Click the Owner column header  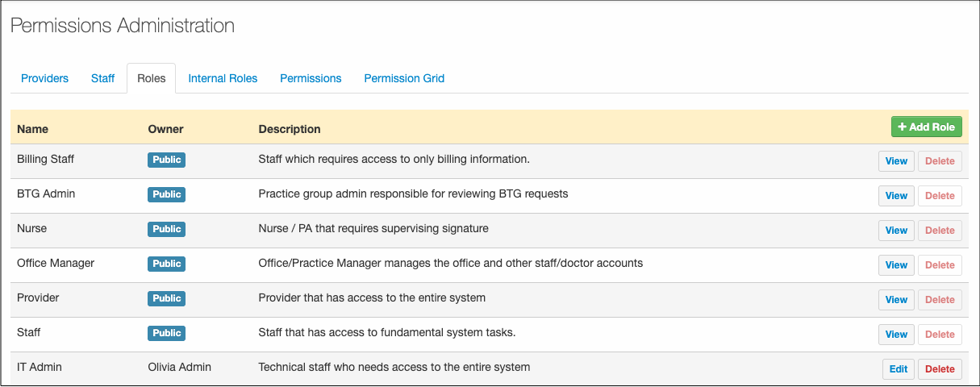coord(165,129)
